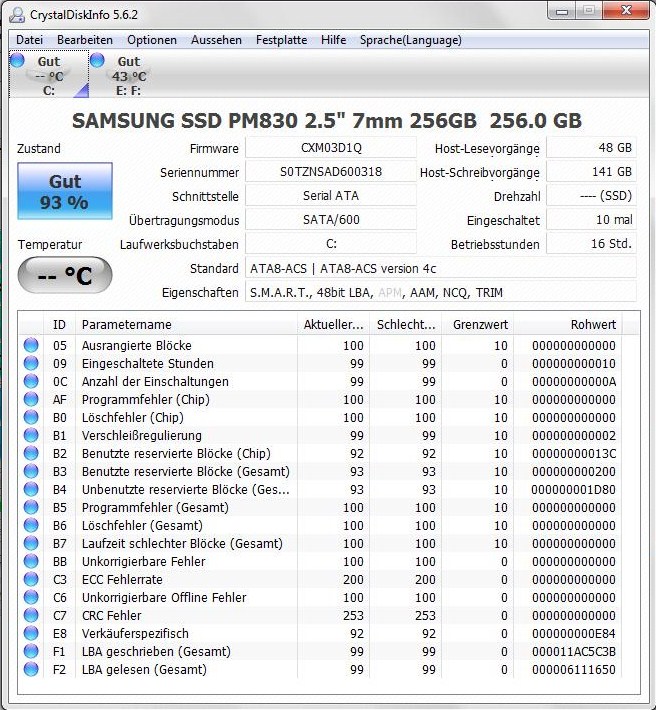
Task: Click status icon for LBA geschrieben (Gesamt)
Action: tap(31, 651)
